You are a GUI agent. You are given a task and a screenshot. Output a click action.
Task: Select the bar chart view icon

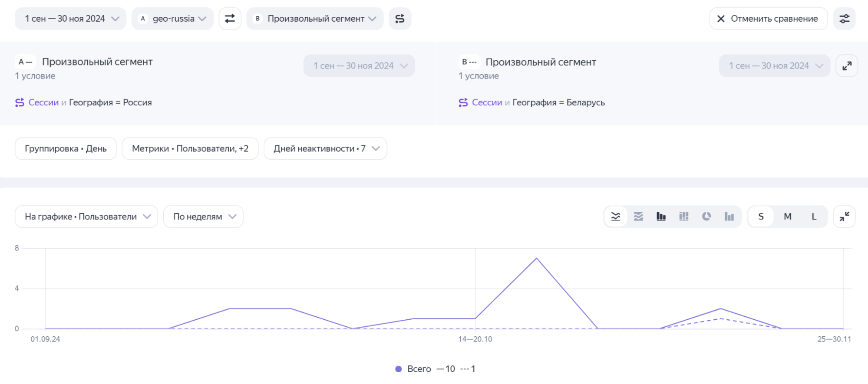[661, 217]
